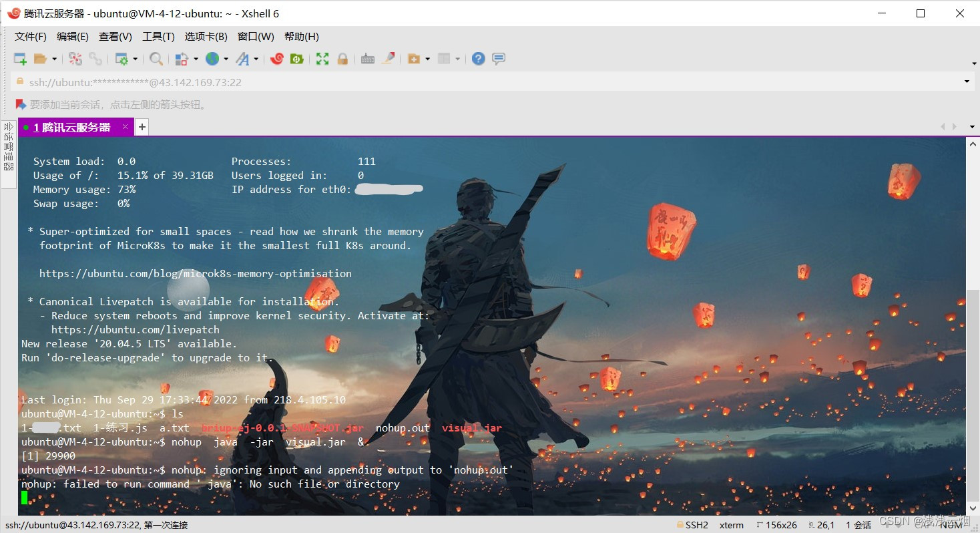
Task: Open the 查看(V) menu
Action: [115, 37]
